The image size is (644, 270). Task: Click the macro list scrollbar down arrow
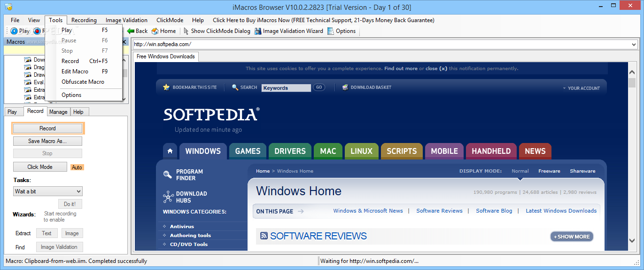(x=124, y=99)
